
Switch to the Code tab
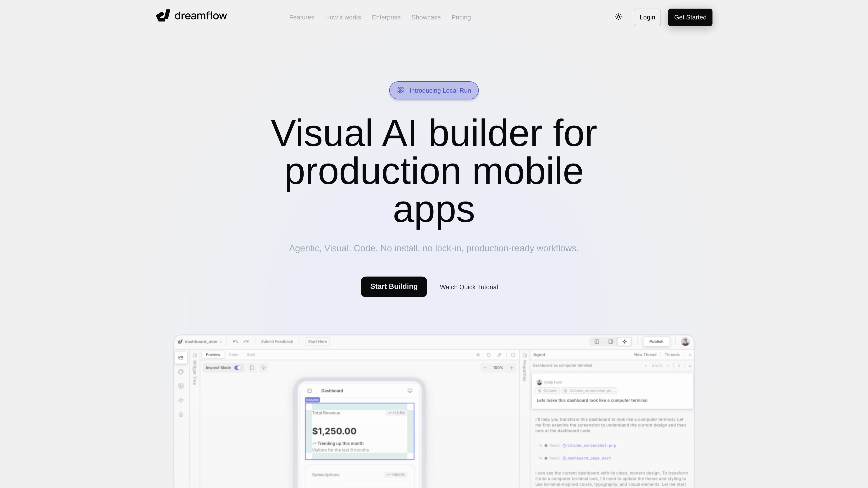click(234, 355)
